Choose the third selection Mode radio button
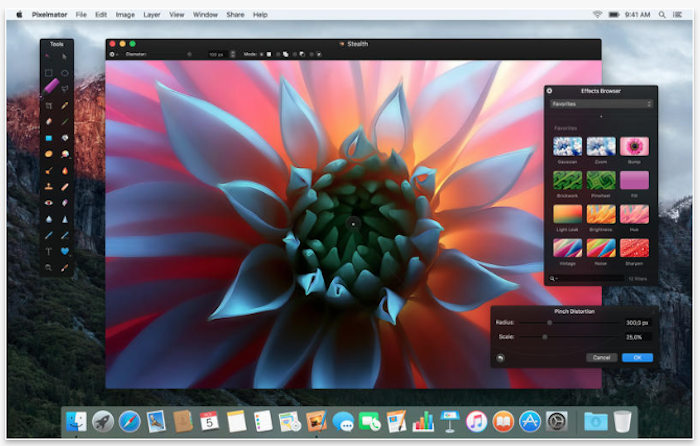Screen dimensions: 700x446 coord(295,54)
